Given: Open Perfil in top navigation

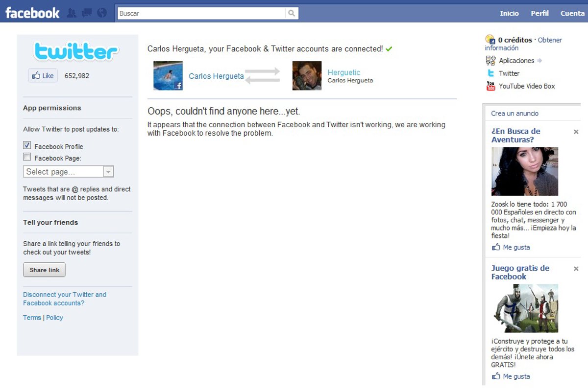Looking at the screenshot, I should coord(539,13).
